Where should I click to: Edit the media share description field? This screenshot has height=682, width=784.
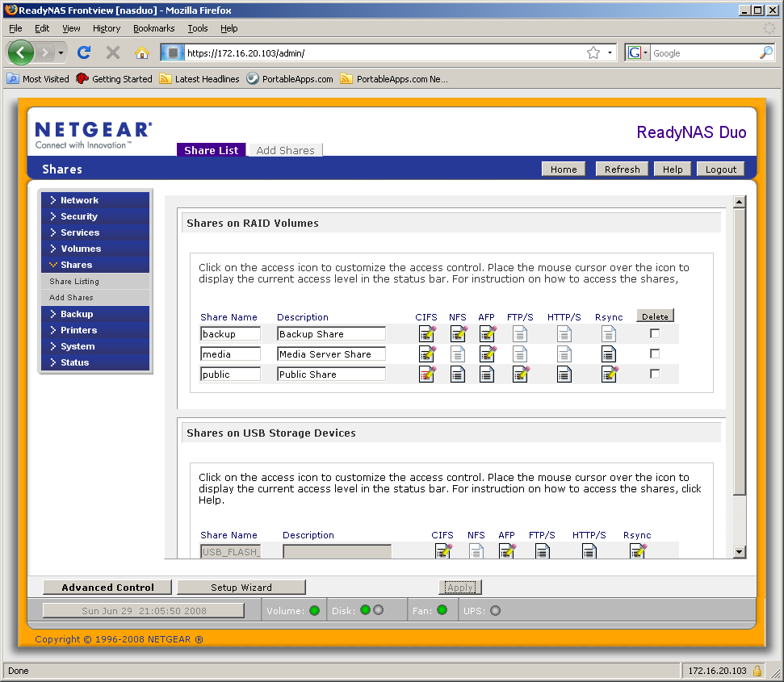(331, 354)
